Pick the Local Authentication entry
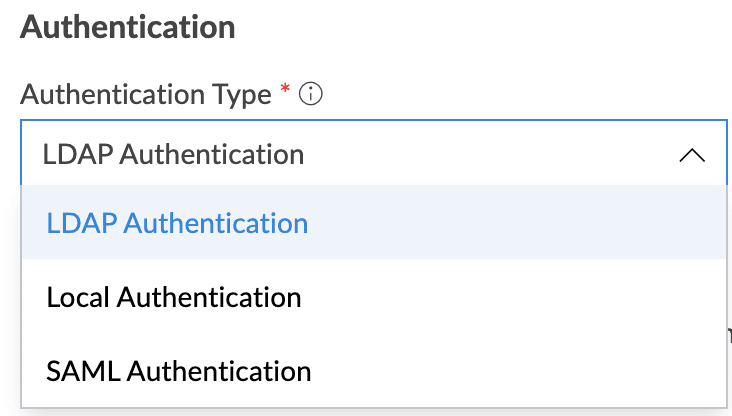This screenshot has width=732, height=416. tap(174, 297)
